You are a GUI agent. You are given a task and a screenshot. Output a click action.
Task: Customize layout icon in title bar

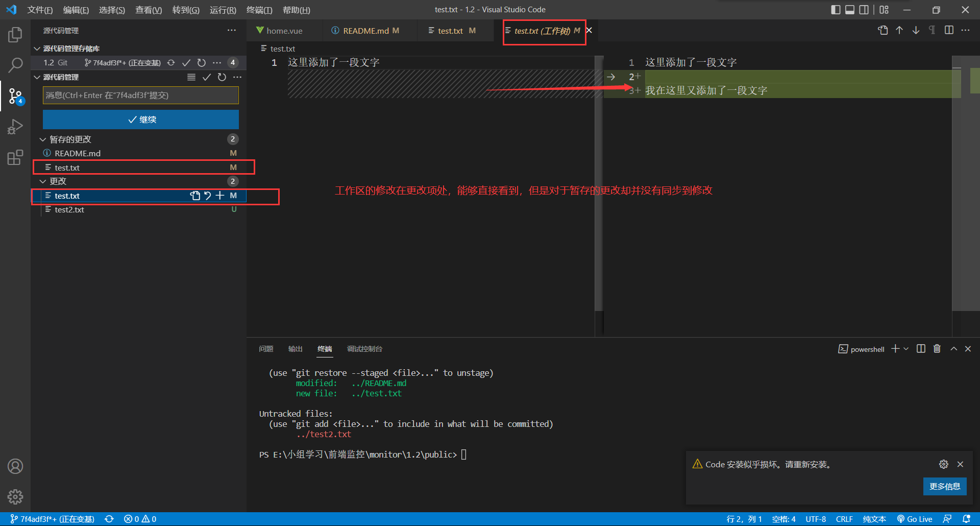[x=884, y=10]
